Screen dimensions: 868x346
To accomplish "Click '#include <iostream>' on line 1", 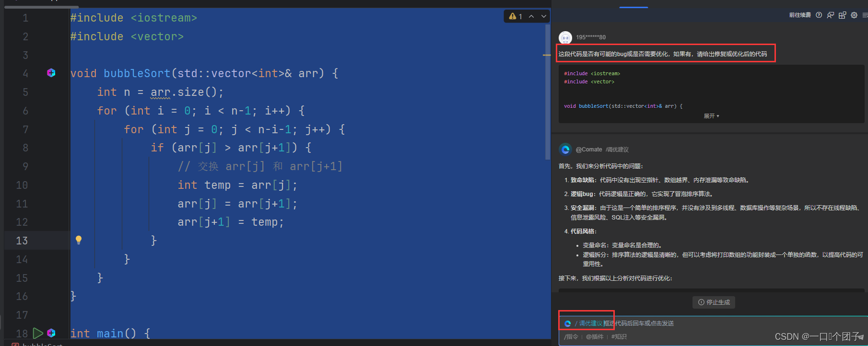I will pyautogui.click(x=134, y=18).
